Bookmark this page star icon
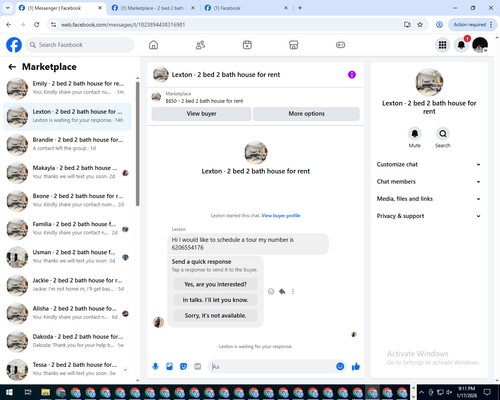 click(420, 25)
